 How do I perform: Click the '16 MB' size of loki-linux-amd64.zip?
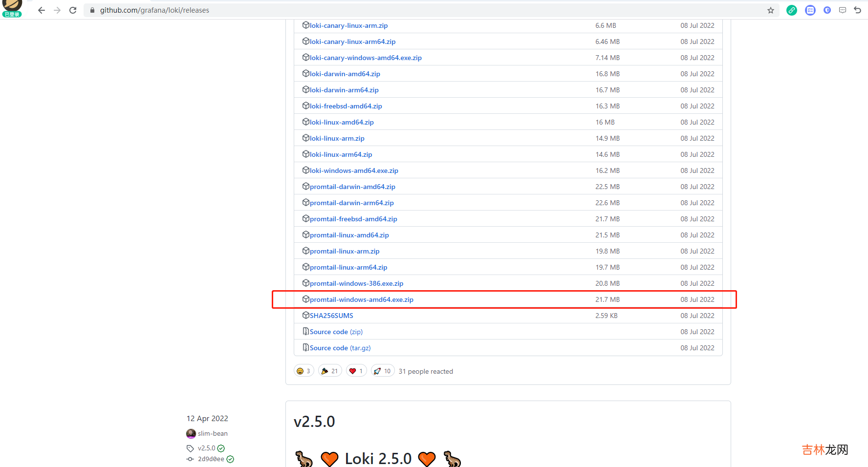point(605,122)
